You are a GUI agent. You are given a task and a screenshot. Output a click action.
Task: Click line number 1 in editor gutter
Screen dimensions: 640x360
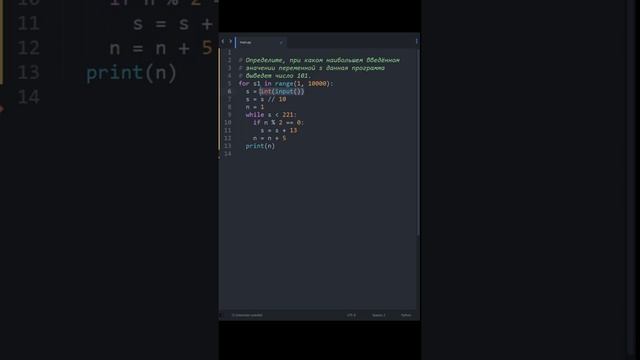(229, 53)
